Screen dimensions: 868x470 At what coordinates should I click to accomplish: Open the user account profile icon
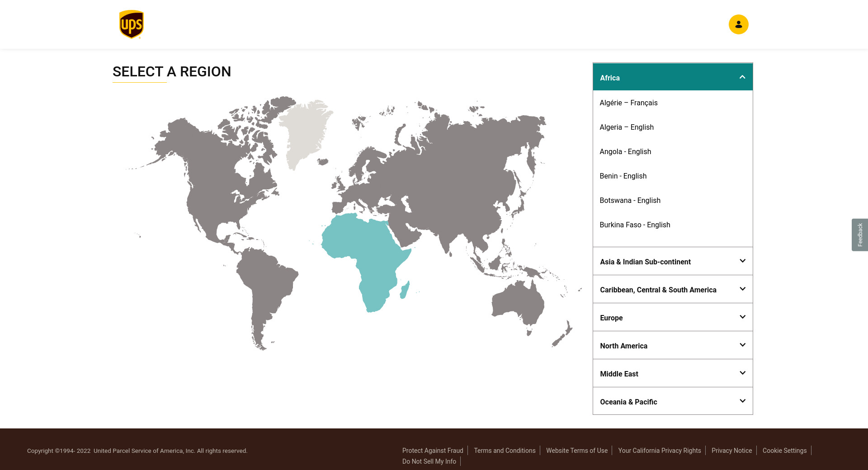click(738, 24)
